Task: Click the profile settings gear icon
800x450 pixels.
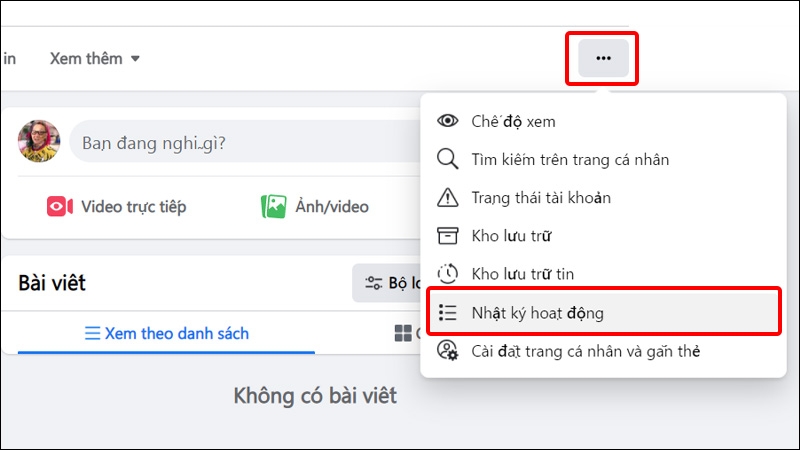Action: point(447,351)
